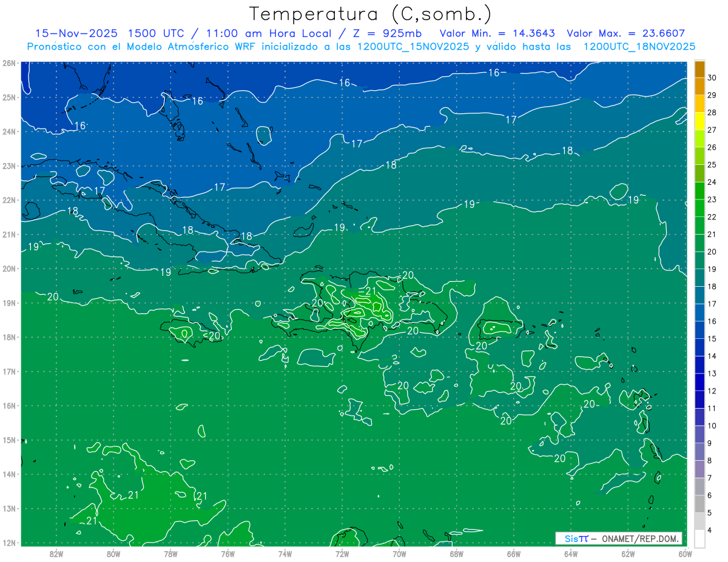Click the green 22 degree legend swatch
The width and height of the screenshot is (728, 562).
coord(699,208)
